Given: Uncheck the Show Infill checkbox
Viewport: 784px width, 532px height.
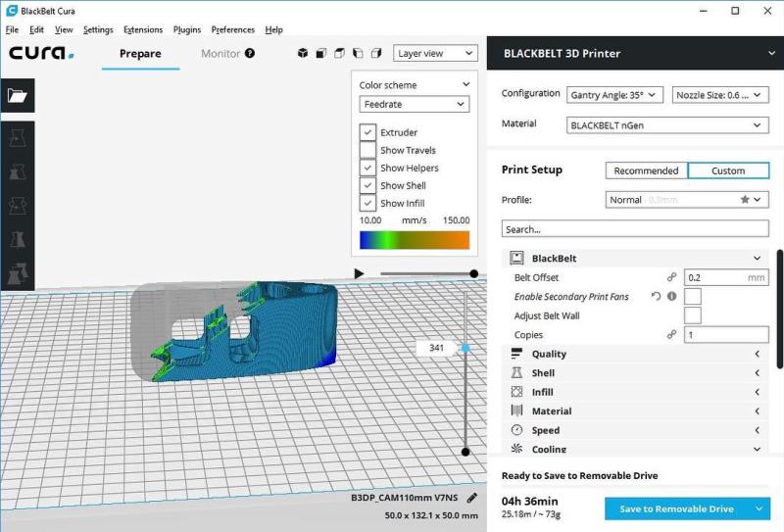Looking at the screenshot, I should pyautogui.click(x=367, y=204).
